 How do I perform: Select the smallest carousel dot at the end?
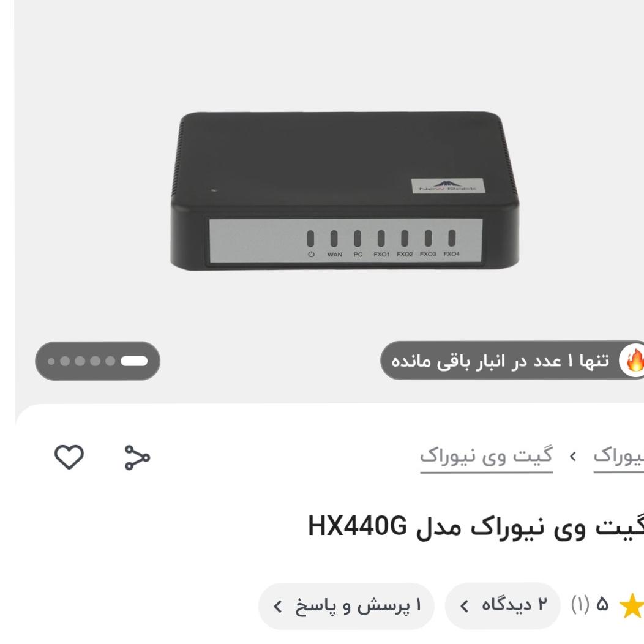pos(51,361)
